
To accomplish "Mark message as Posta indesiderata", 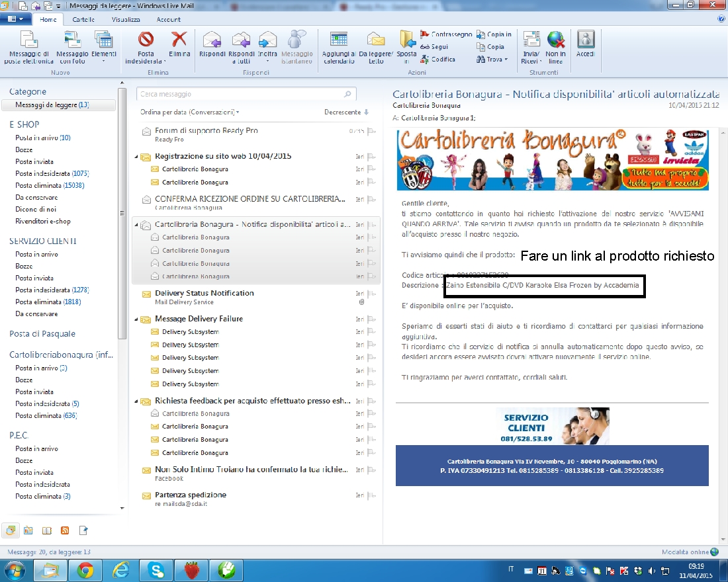I will (146, 47).
